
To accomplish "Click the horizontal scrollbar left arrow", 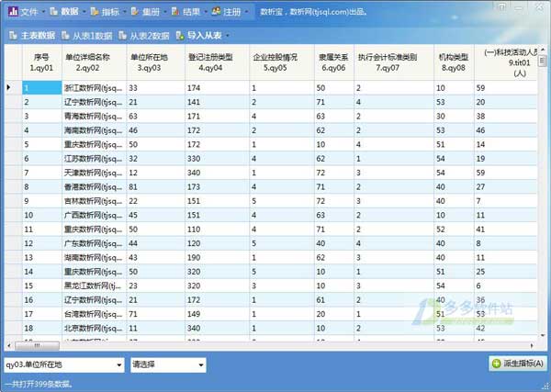I will pos(9,346).
